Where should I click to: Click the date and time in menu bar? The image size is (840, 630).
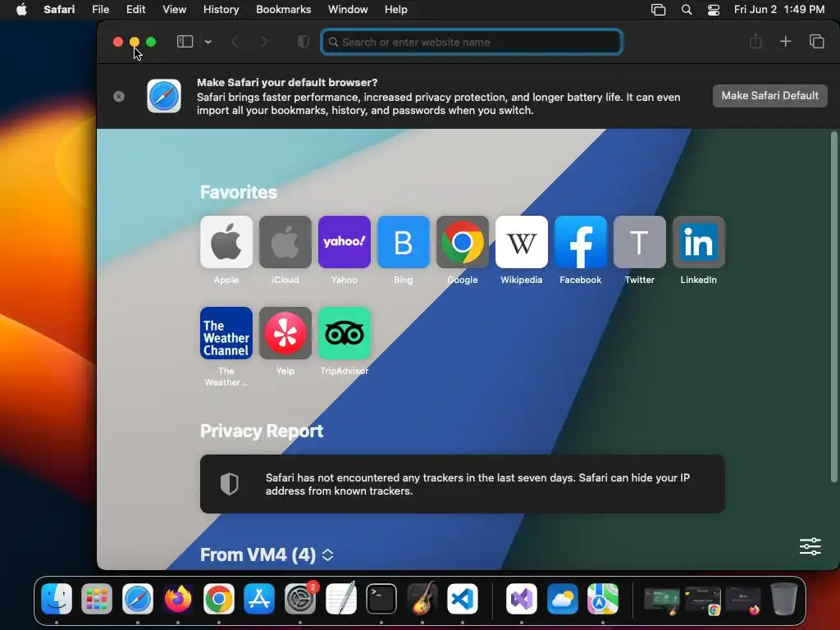(x=779, y=10)
